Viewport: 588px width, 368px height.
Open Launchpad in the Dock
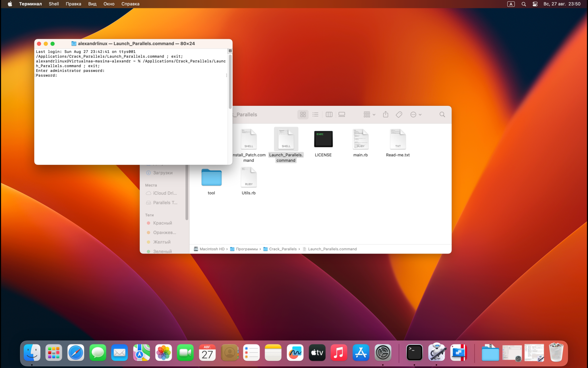coord(54,352)
